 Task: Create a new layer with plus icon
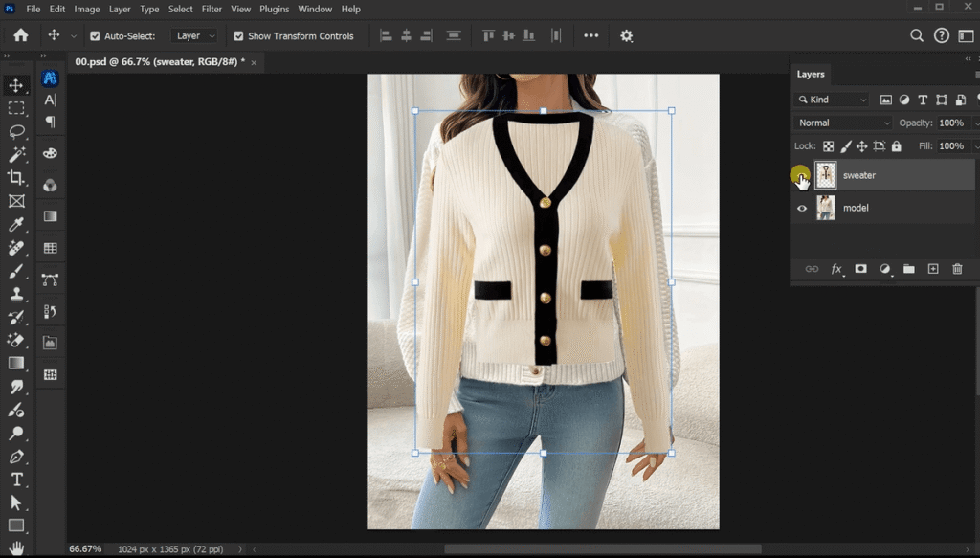933,270
